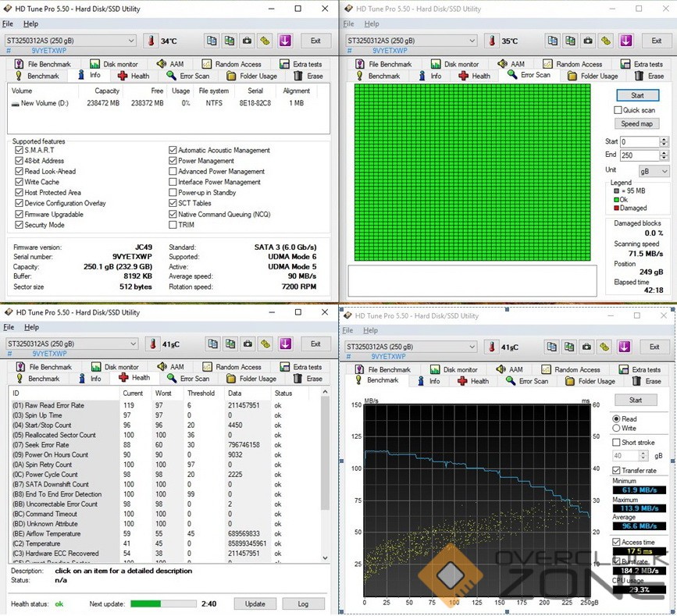The width and height of the screenshot is (677, 616).
Task: Click the copy-screenshot icon in the Health window
Action: (x=230, y=344)
